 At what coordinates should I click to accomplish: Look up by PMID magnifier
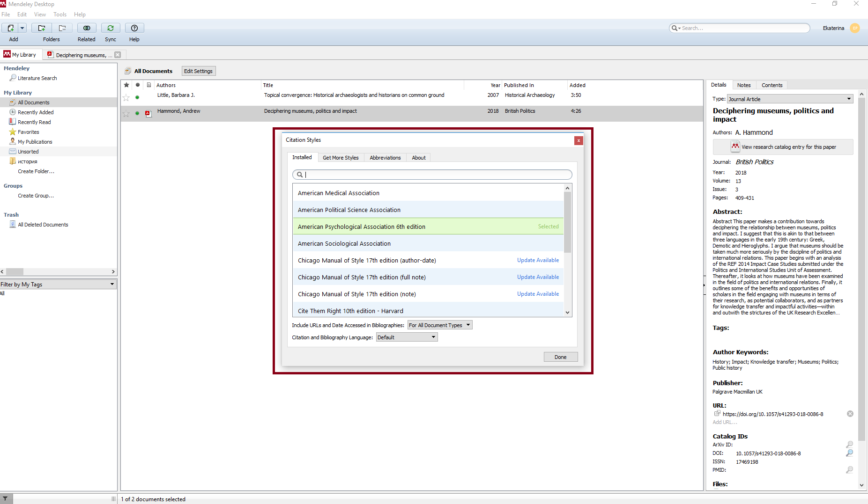pyautogui.click(x=850, y=470)
